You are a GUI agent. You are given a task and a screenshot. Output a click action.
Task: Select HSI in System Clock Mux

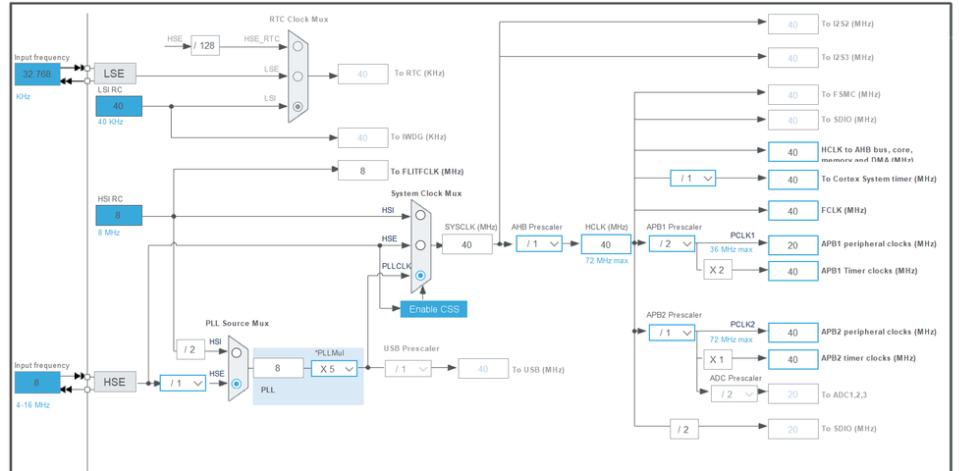tap(420, 215)
